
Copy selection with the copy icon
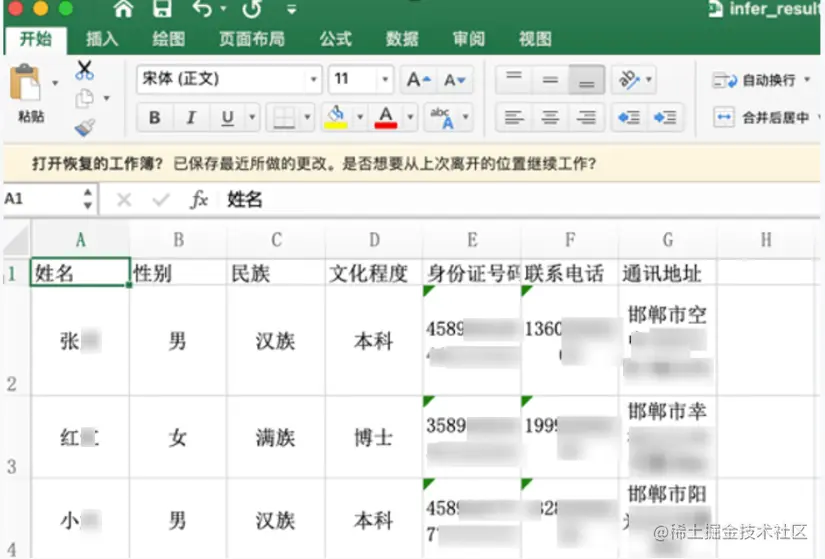click(84, 98)
